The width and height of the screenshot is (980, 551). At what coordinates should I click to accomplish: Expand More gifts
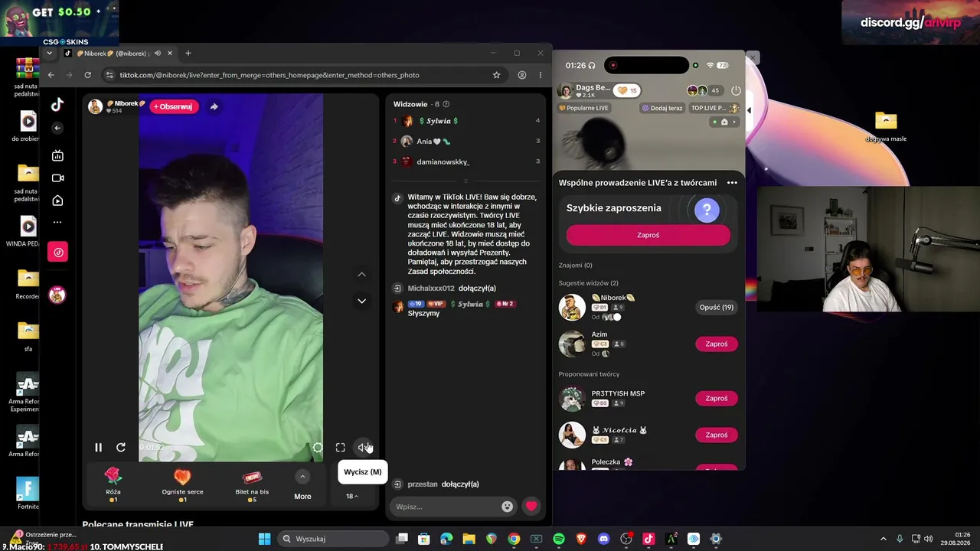[x=302, y=486]
